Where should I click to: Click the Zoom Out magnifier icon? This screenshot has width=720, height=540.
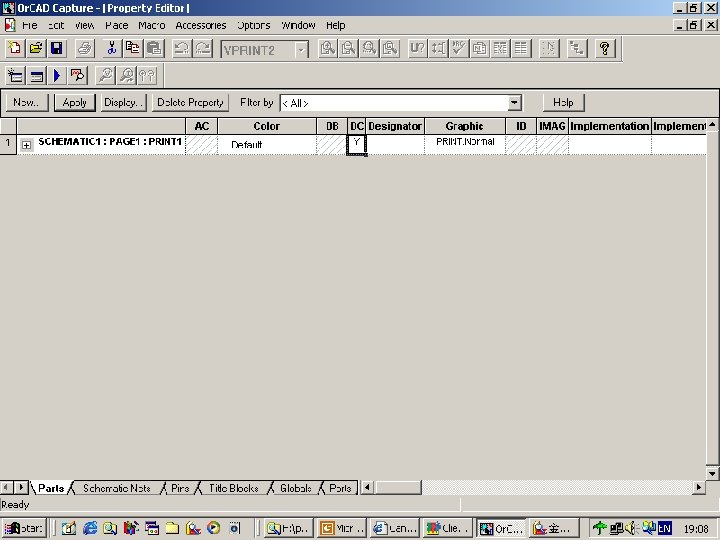click(x=349, y=48)
